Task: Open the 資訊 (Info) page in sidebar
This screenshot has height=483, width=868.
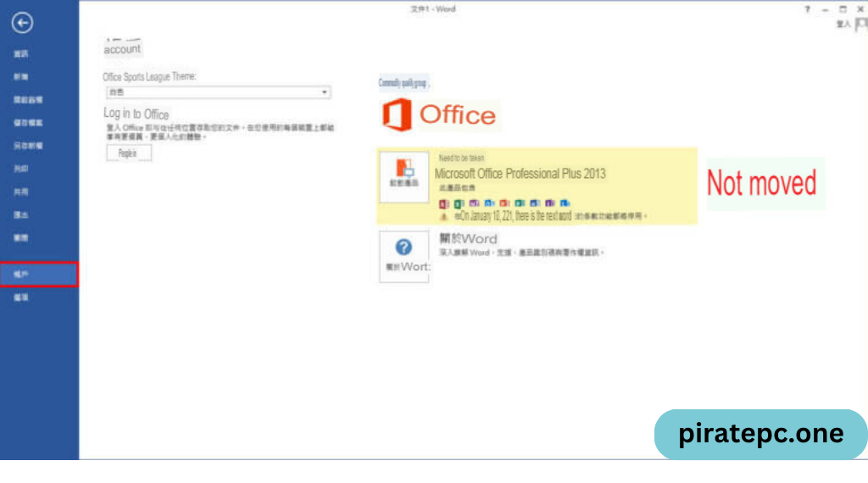Action: pyautogui.click(x=21, y=53)
